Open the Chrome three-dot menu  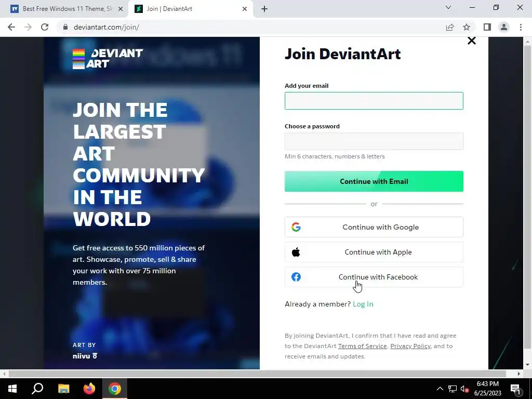(x=521, y=27)
